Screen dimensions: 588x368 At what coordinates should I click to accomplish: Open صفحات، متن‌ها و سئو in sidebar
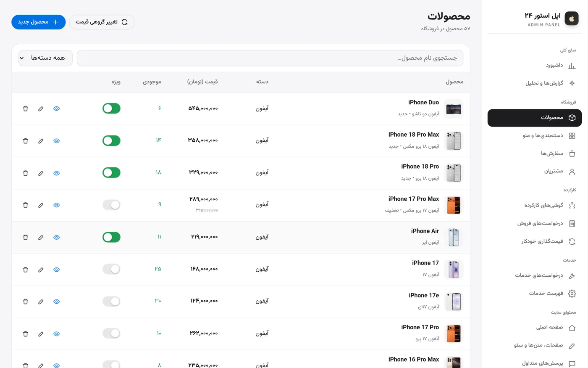point(535,345)
